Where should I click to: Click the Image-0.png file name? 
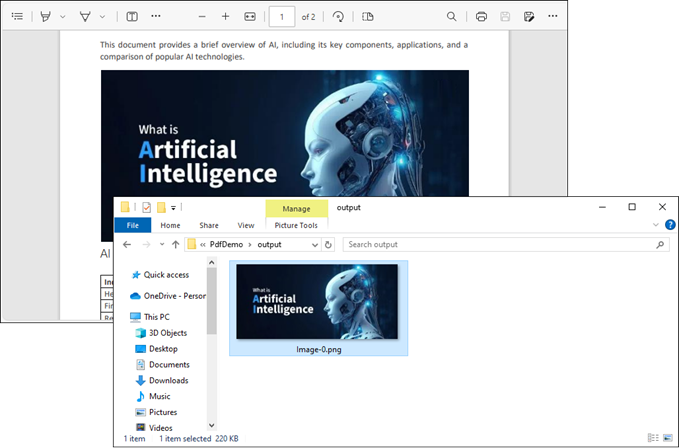coord(319,350)
